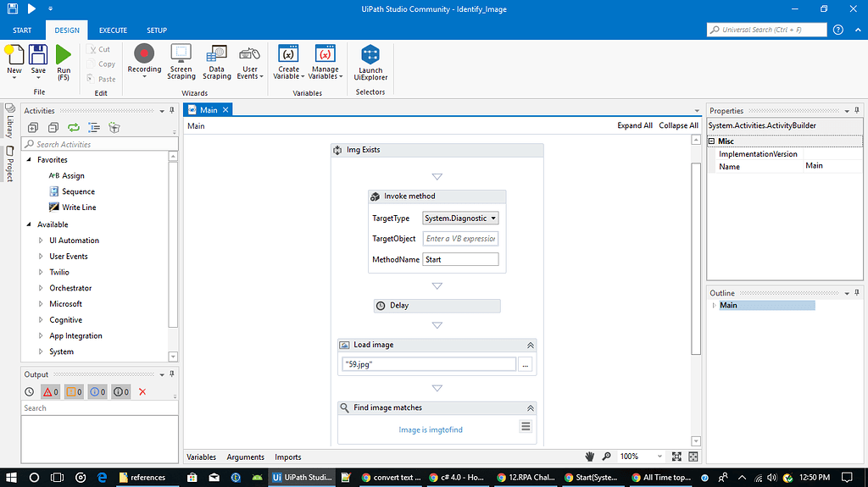Switch to the START ribbon tab
This screenshot has width=868, height=487.
[22, 30]
